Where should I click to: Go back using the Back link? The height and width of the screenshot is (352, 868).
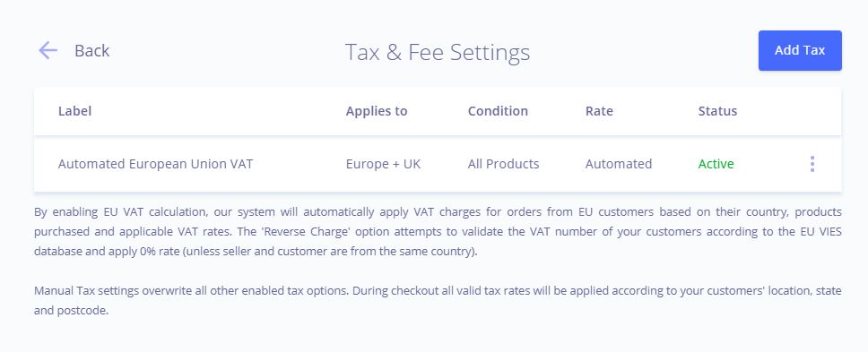click(x=91, y=50)
